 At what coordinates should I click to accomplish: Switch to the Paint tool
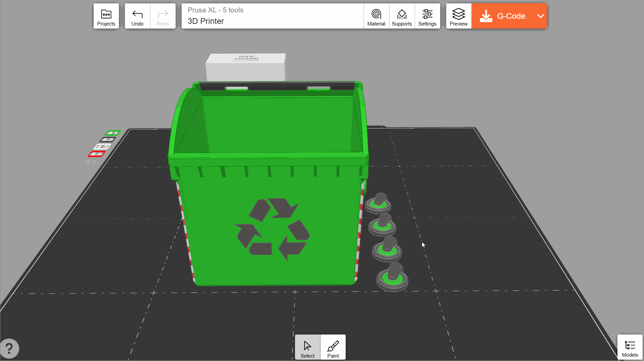tap(333, 348)
